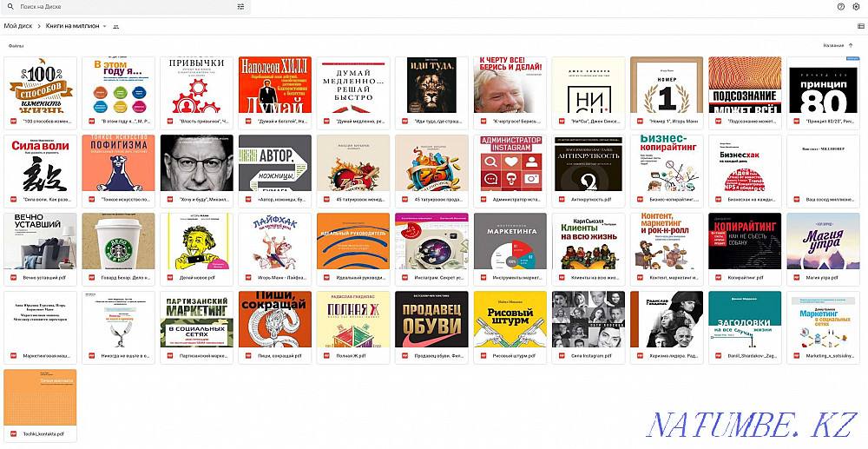Click the PDF icon of Marketing_v_sotsialnykh file
Viewport: 868px width, 449px height.
pyautogui.click(x=796, y=356)
